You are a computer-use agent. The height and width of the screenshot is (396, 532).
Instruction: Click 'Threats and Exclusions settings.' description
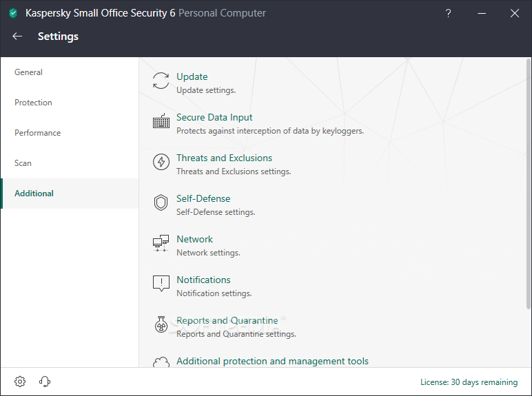pyautogui.click(x=234, y=171)
